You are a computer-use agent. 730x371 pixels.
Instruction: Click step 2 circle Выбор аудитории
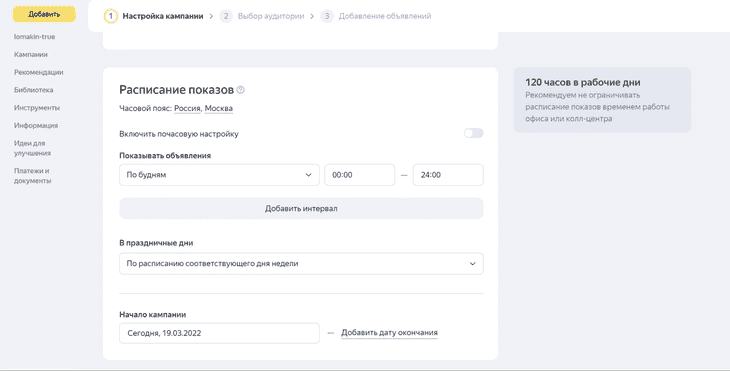tap(226, 16)
